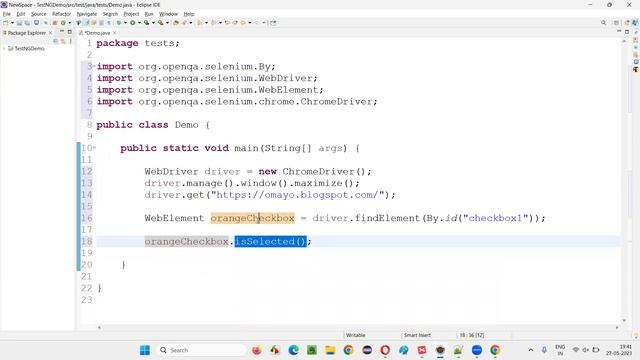Click the Writable status bar entry
Screen dimensions: 640x360
(356, 335)
